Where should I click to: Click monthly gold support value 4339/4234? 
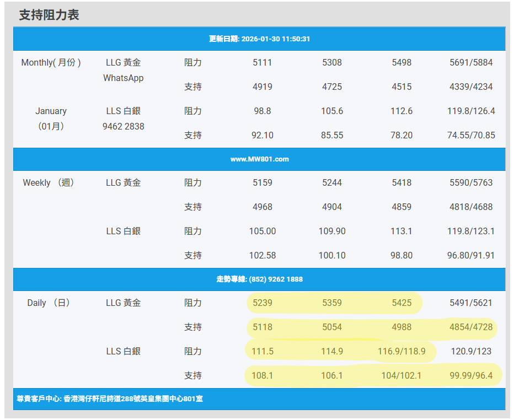click(471, 87)
